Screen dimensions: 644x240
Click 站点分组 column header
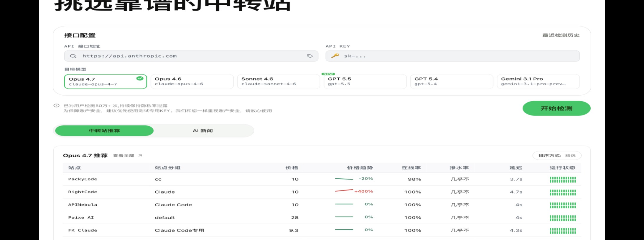pos(168,168)
